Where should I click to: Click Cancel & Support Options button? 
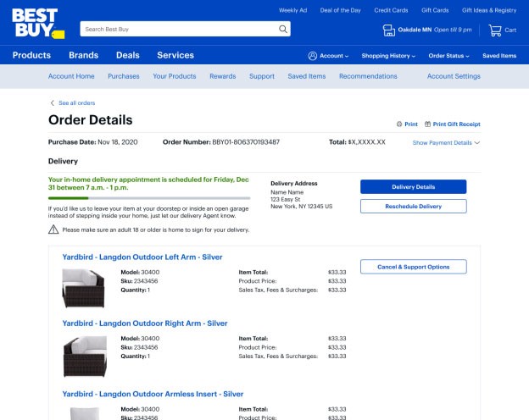(x=414, y=267)
